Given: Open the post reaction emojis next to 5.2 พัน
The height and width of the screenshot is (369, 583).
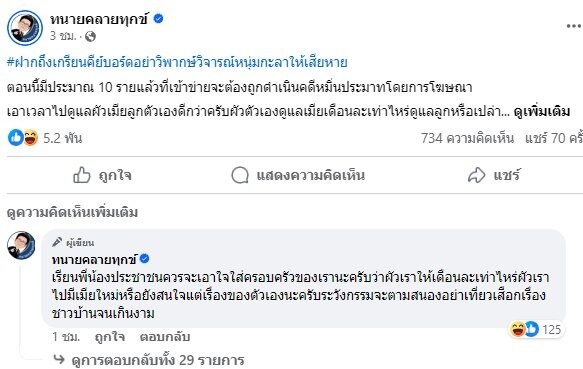Looking at the screenshot, I should (23, 138).
